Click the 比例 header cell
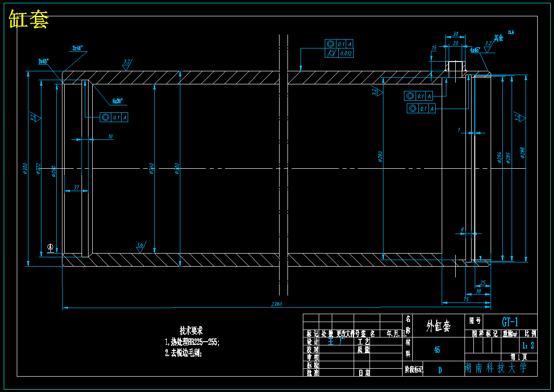Screen dimensions: 554x392 click(x=530, y=333)
